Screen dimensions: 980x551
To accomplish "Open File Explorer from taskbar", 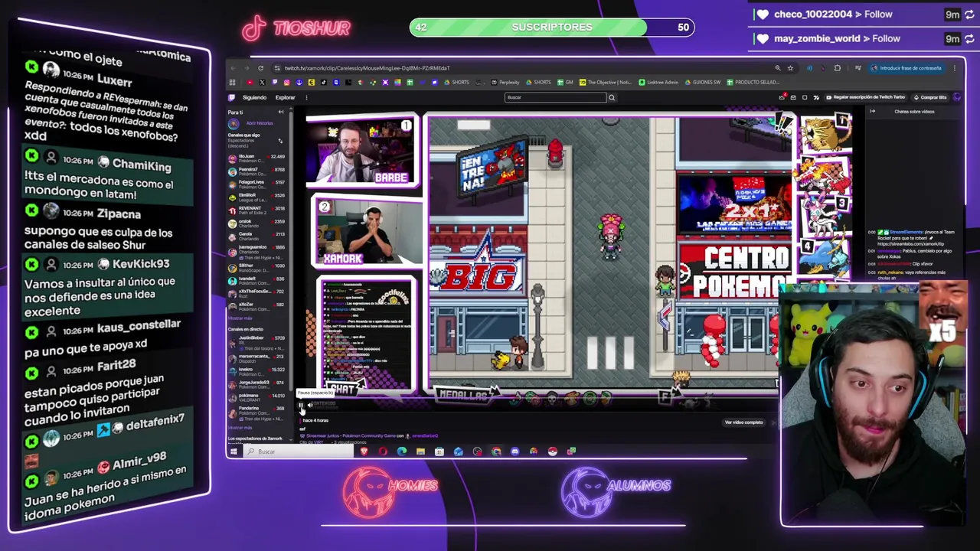I will [x=420, y=452].
